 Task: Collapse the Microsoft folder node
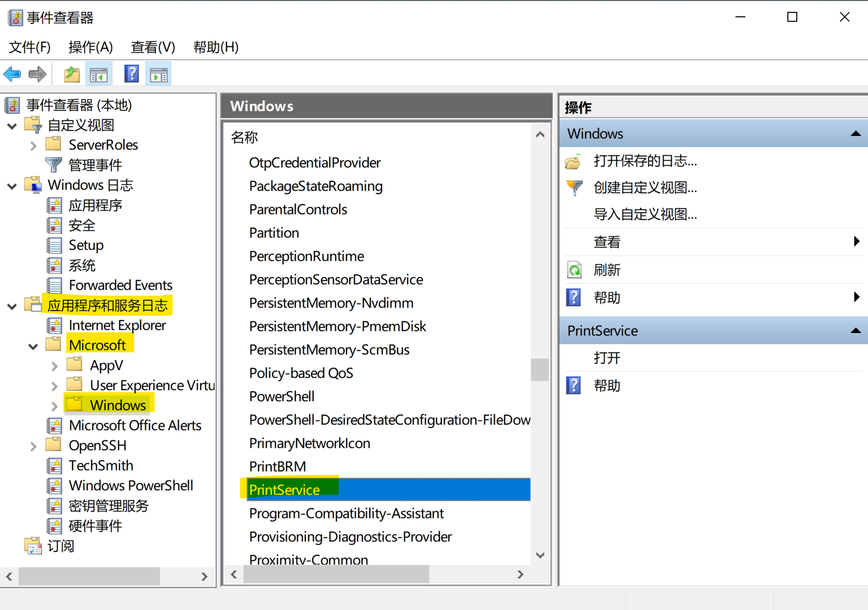[33, 346]
